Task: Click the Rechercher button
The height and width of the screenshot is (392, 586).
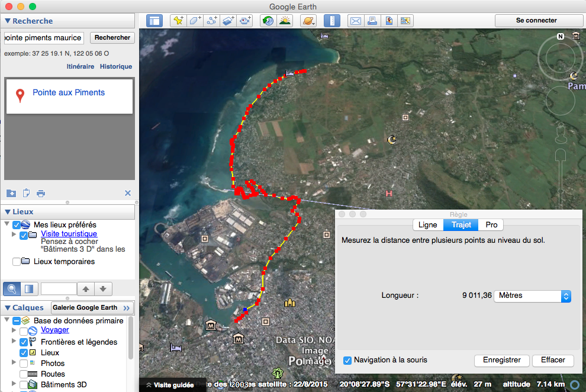Action: pos(112,37)
